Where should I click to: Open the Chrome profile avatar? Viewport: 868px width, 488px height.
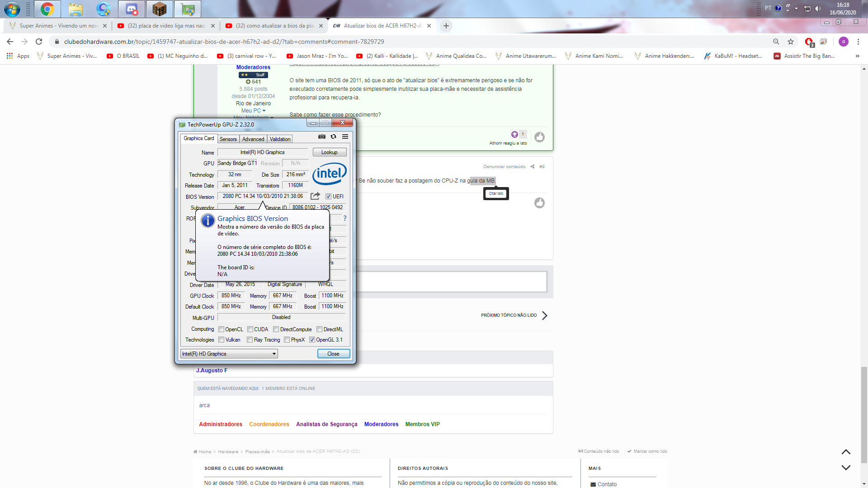coord(844,42)
